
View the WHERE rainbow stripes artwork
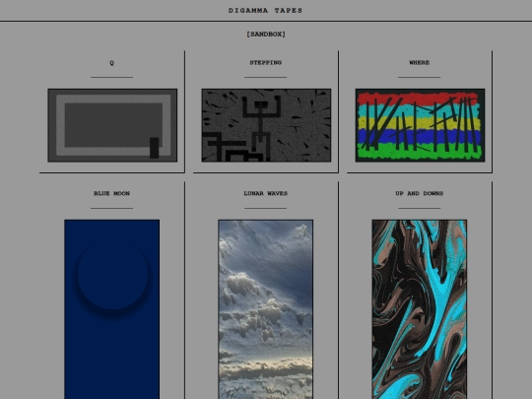click(x=420, y=125)
